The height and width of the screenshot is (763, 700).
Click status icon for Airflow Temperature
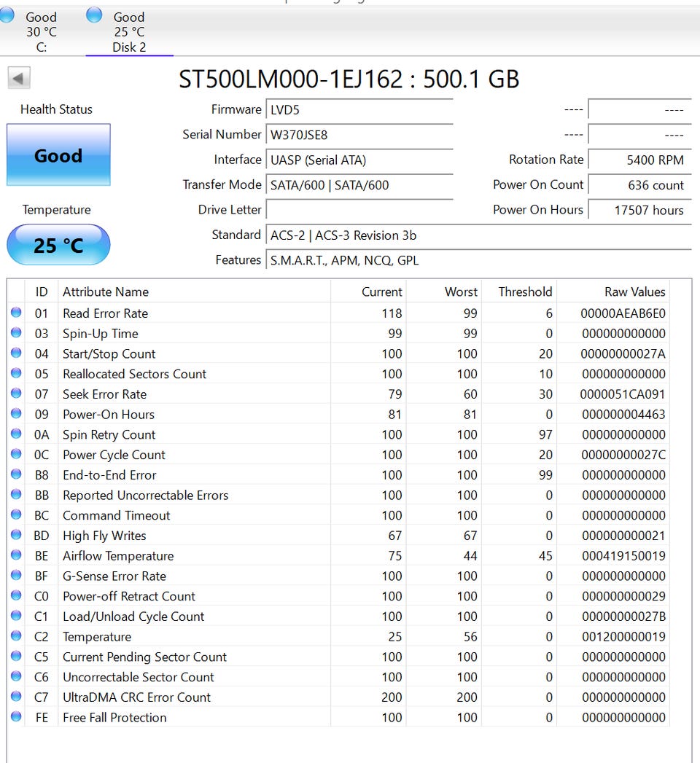(16, 555)
